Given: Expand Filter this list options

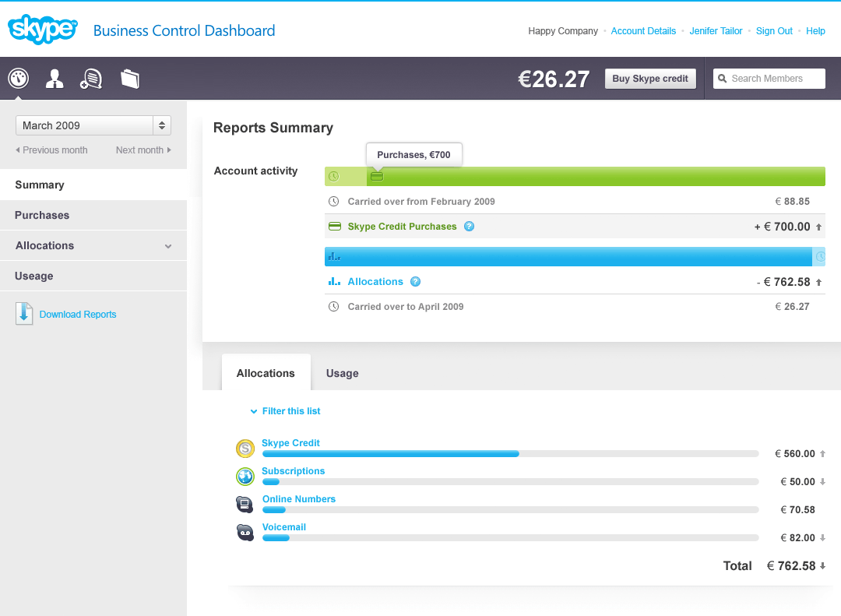Looking at the screenshot, I should point(285,411).
